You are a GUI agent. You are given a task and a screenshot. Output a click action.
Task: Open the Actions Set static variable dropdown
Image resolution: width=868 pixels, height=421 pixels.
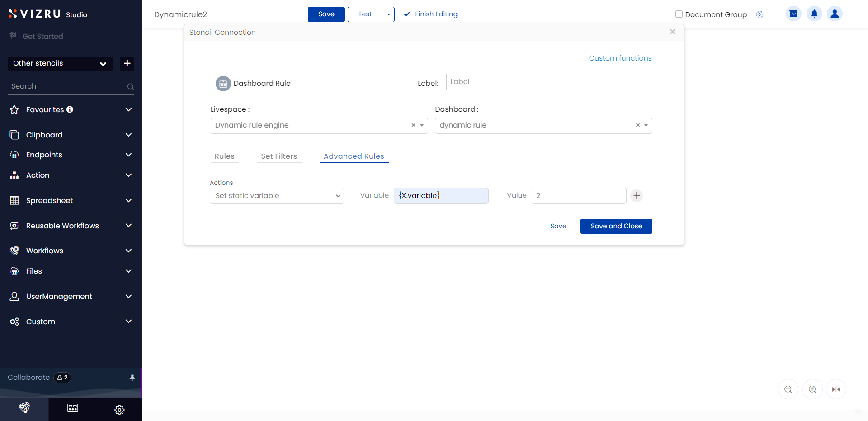(x=277, y=196)
